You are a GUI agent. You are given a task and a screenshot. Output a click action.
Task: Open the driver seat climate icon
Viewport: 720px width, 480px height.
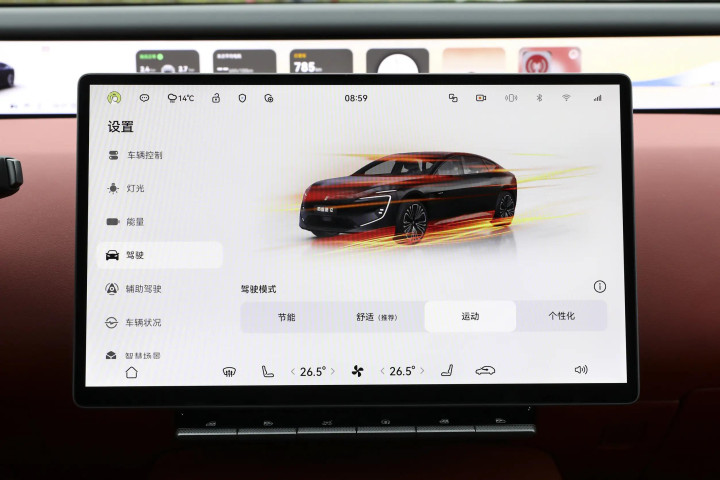tap(267, 371)
